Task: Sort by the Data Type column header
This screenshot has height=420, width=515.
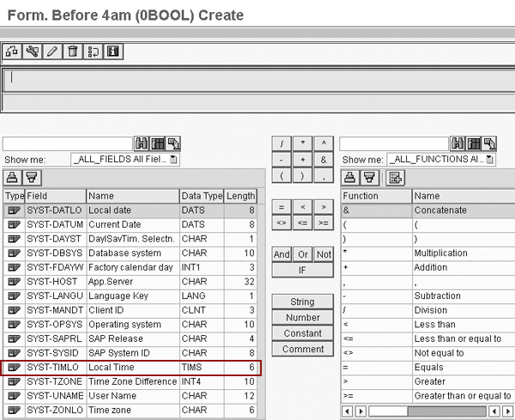Action: 201,196
